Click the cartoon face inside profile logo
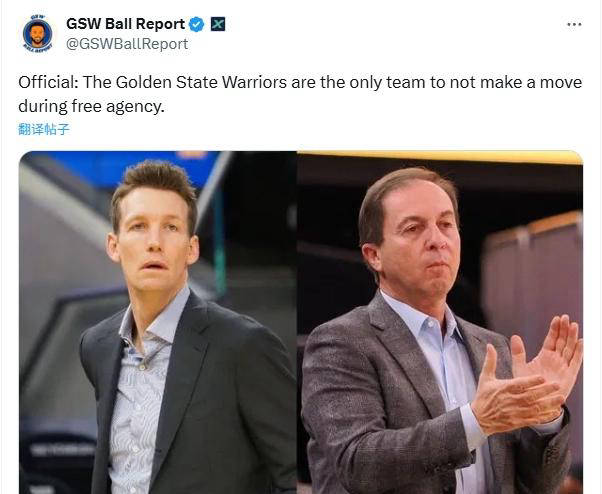 coord(37,35)
